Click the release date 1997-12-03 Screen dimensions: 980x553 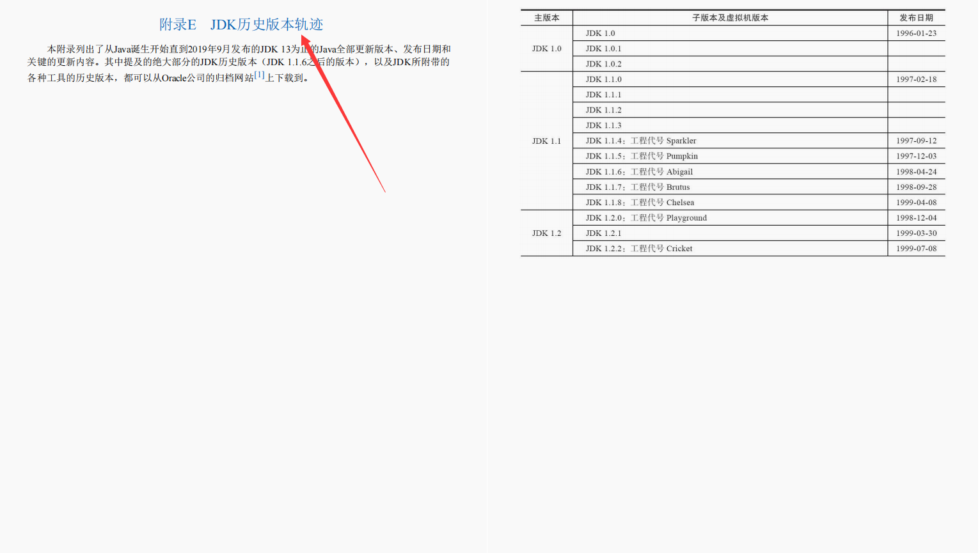coord(916,156)
